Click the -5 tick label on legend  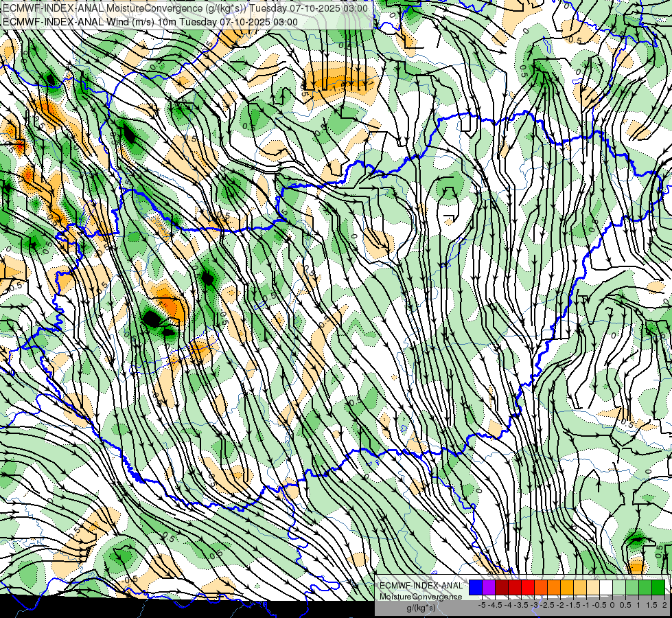coord(482,605)
